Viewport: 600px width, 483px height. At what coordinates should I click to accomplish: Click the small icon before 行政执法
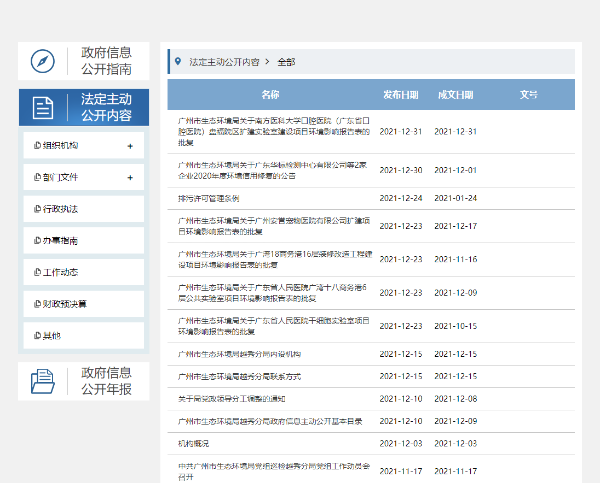[37, 209]
